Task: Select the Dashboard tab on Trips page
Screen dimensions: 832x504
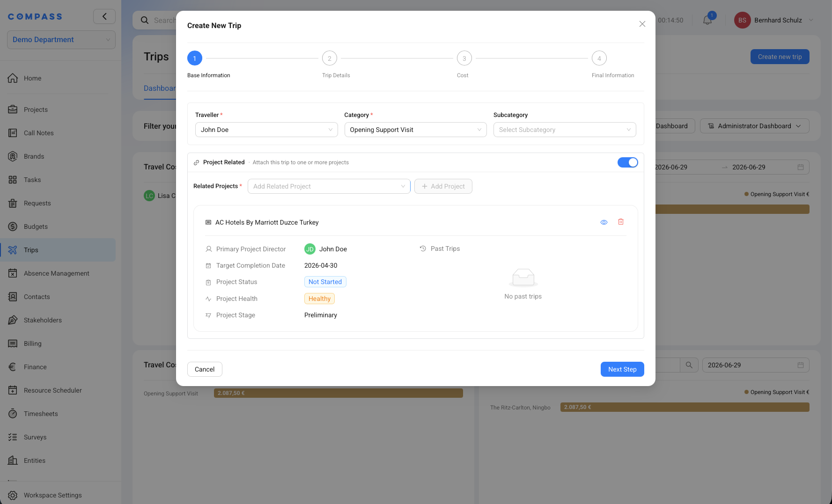Action: pyautogui.click(x=160, y=88)
